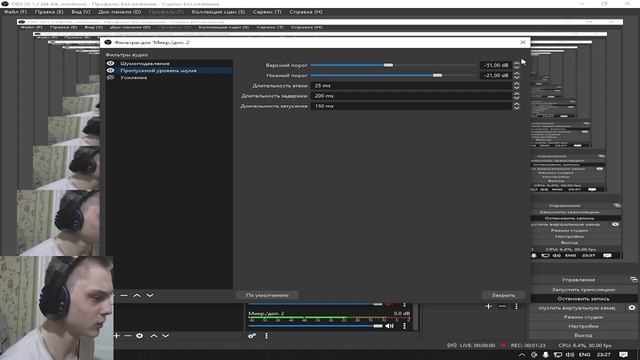Screen dimensions: 640x360
Task: Select the Пропускной уровень шума filter row
Action: click(169, 71)
